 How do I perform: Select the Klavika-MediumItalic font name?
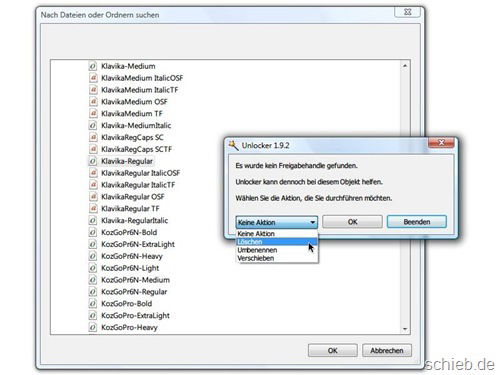click(136, 125)
